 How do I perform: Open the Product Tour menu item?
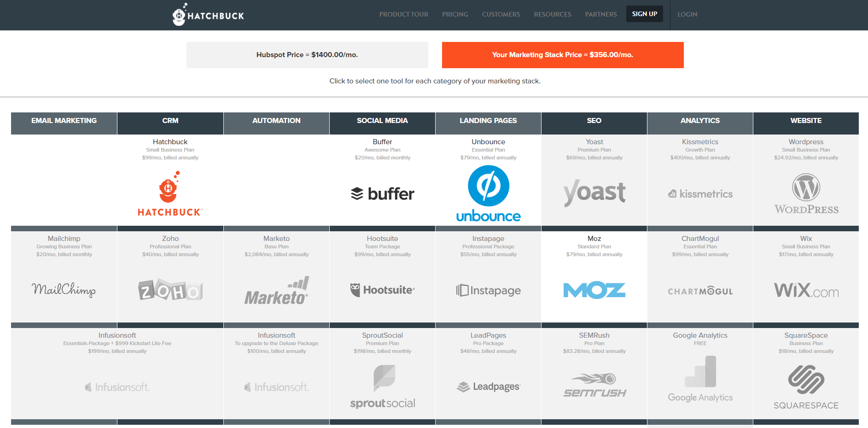click(404, 14)
